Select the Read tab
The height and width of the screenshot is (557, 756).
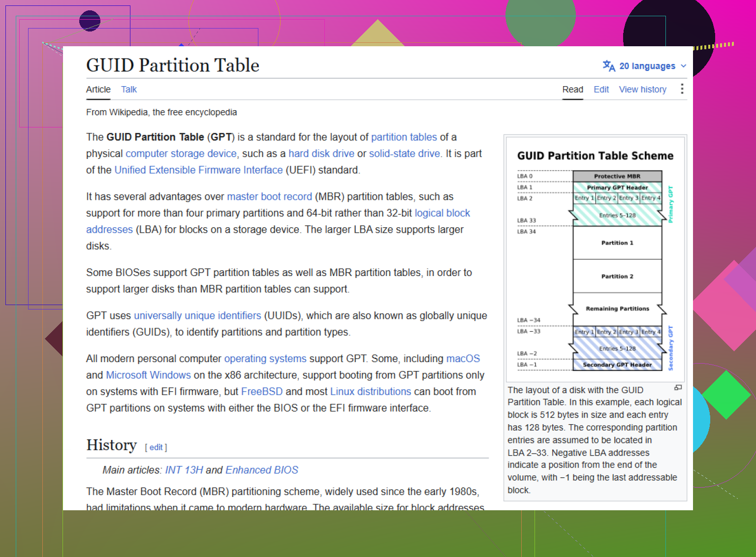573,90
